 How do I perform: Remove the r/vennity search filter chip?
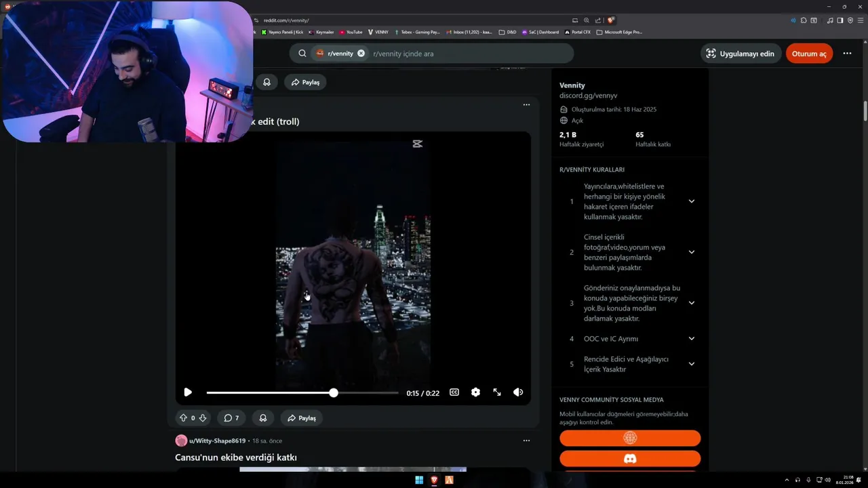tap(361, 53)
